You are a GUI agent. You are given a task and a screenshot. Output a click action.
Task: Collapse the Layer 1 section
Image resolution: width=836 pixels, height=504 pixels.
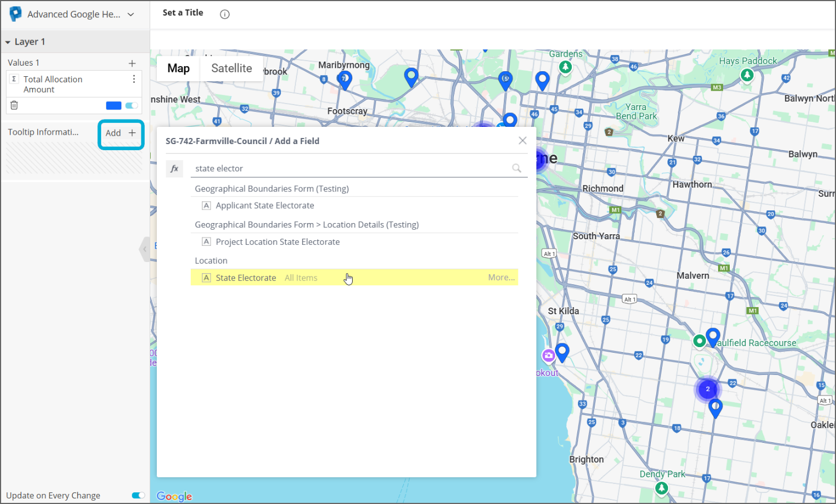pyautogui.click(x=8, y=42)
